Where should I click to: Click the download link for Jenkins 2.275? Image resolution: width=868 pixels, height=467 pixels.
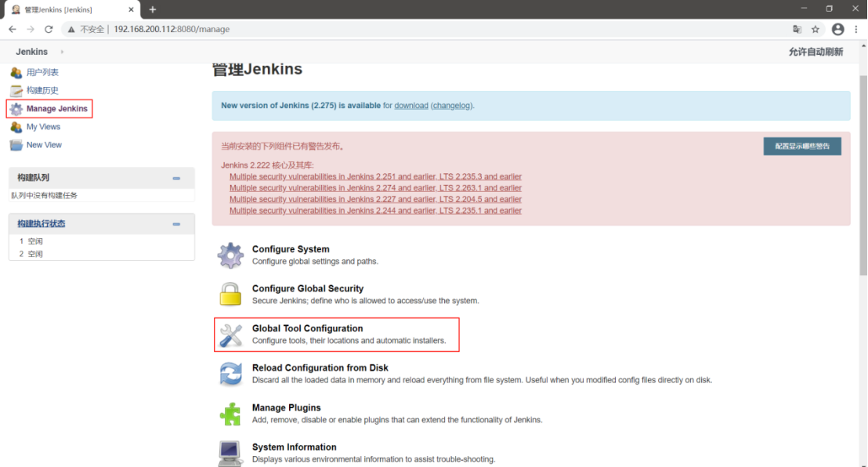pyautogui.click(x=410, y=105)
